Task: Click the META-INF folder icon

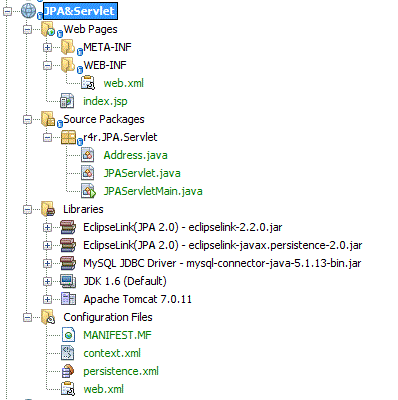Action: tap(68, 47)
